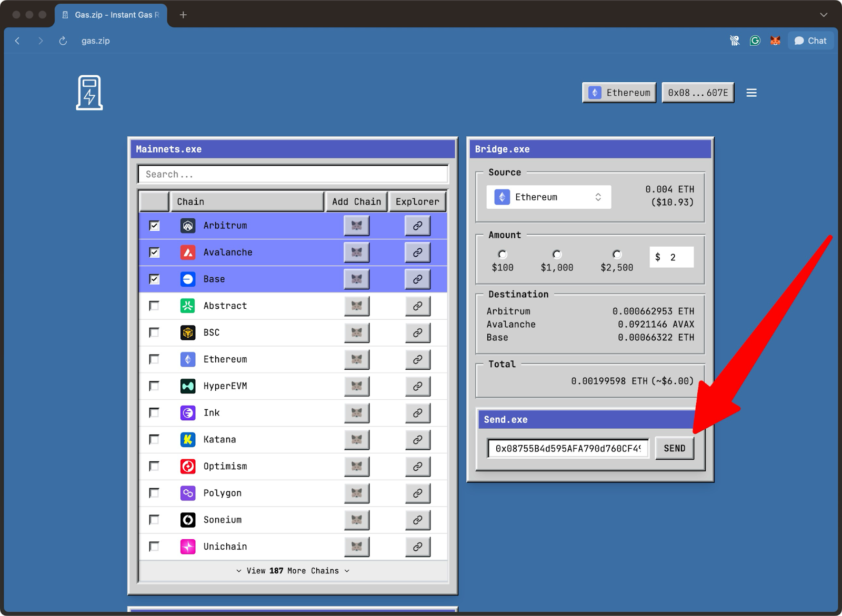
Task: Open Avalanche explorer link icon
Action: click(418, 253)
